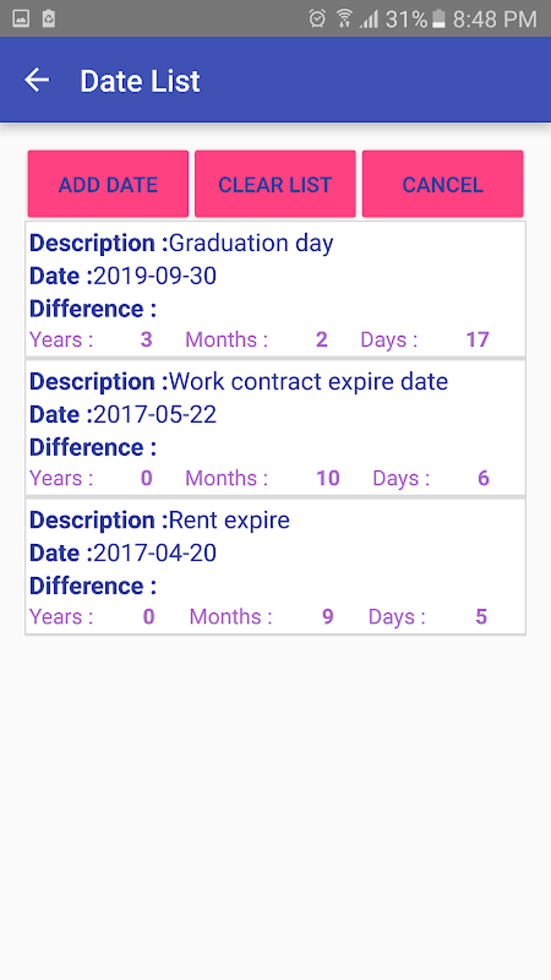The width and height of the screenshot is (551, 980).
Task: Tap the back arrow icon
Action: [x=37, y=81]
